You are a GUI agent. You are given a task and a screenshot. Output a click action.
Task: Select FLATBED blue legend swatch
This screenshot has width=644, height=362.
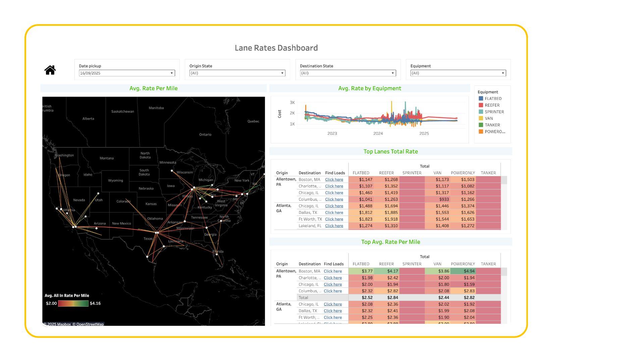click(x=481, y=99)
